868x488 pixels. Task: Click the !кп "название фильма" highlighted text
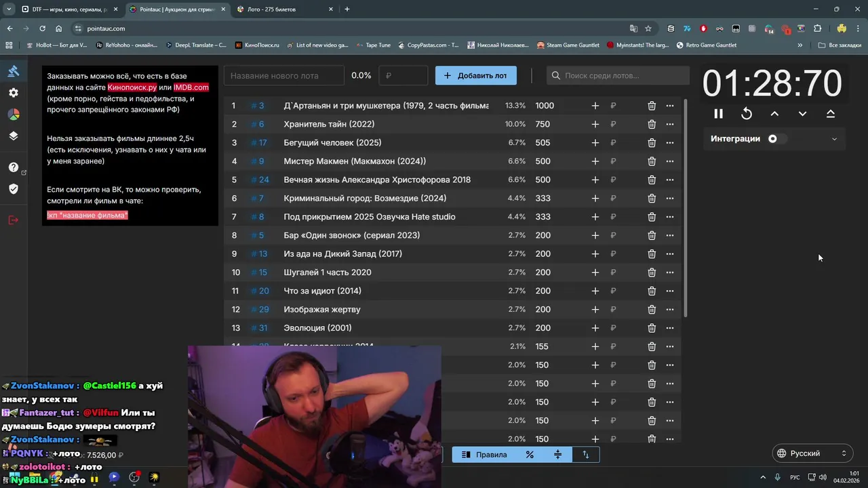tap(87, 215)
